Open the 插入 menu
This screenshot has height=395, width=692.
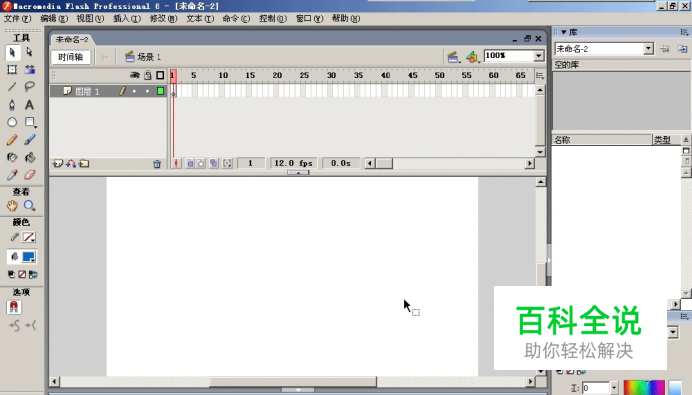click(127, 19)
